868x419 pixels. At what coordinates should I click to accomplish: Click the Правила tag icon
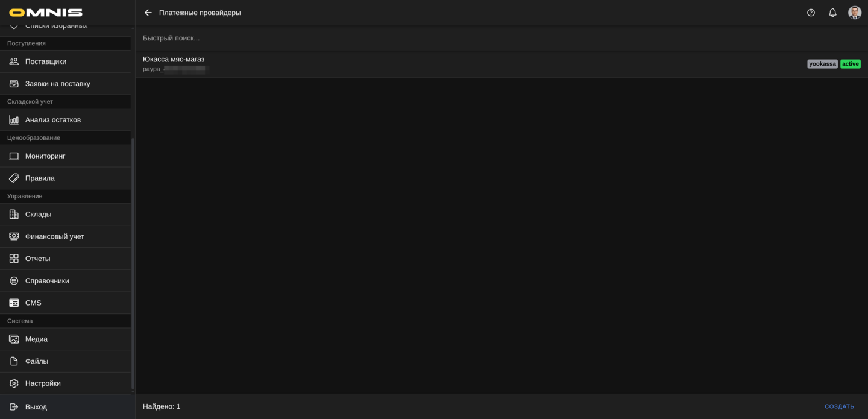tap(14, 178)
